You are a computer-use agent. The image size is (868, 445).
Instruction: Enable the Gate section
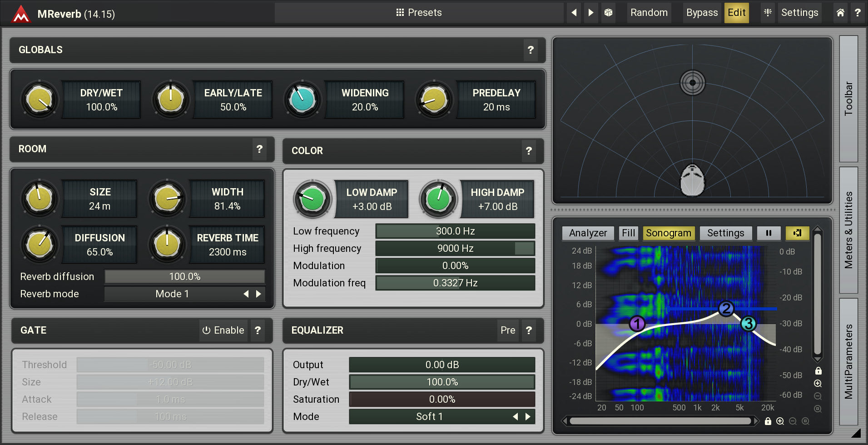tap(223, 330)
